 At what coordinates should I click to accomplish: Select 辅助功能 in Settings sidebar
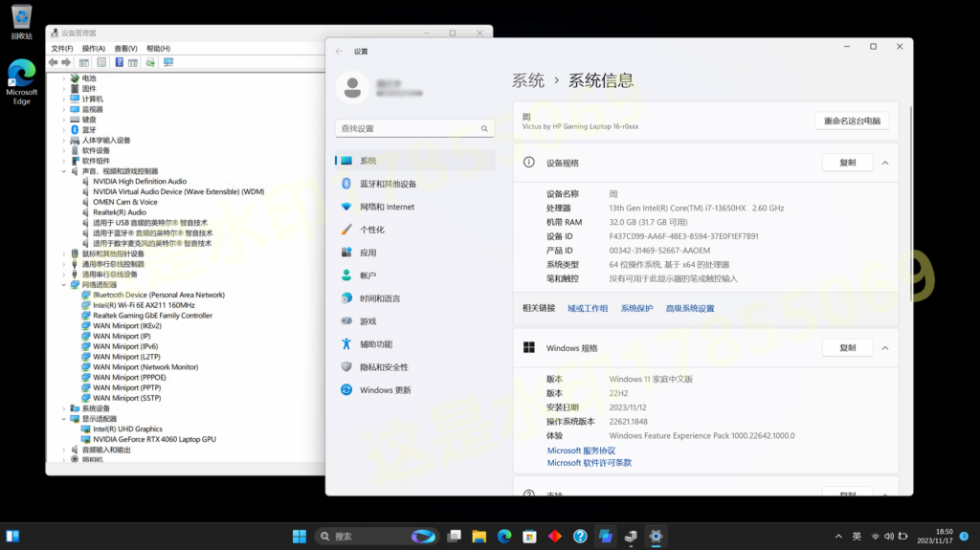(415, 344)
